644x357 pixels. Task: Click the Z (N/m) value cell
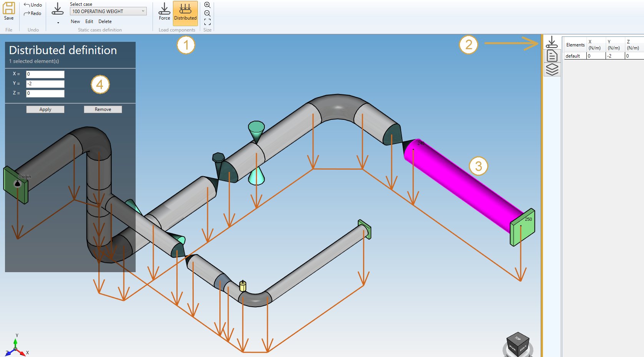point(634,56)
